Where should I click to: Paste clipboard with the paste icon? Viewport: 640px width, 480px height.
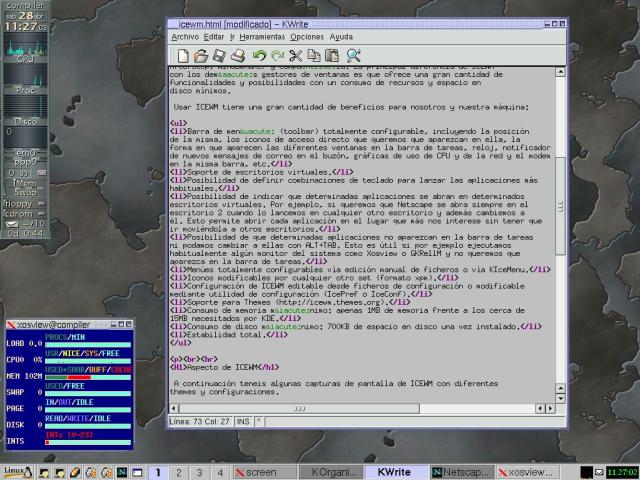click(332, 56)
